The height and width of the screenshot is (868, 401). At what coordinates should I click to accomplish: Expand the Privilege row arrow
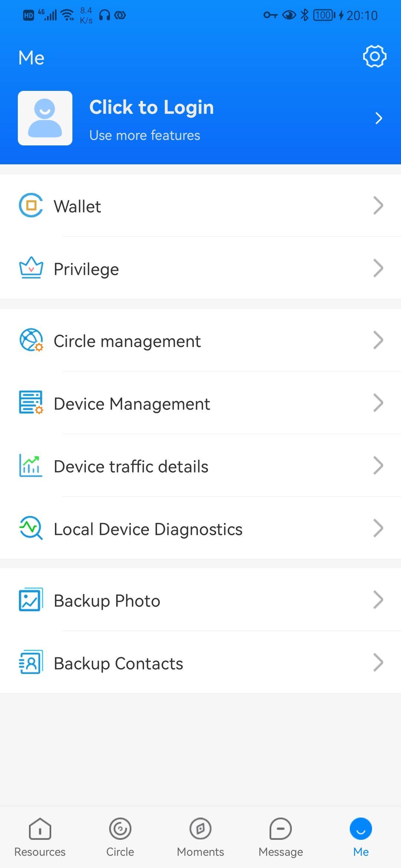378,268
